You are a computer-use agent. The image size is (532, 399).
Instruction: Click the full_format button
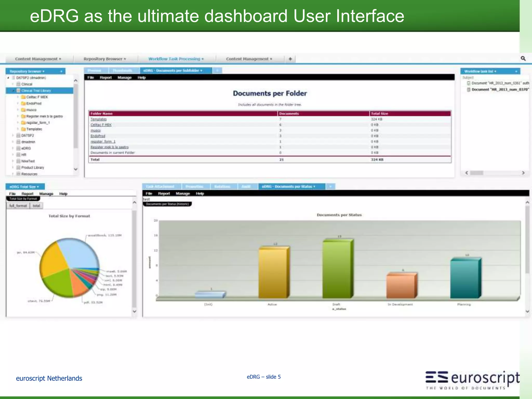pos(18,206)
